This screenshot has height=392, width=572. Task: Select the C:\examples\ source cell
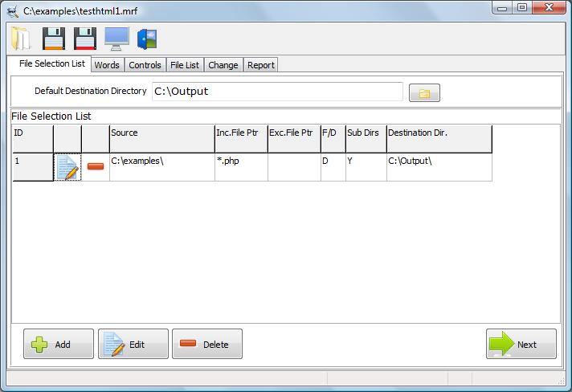point(161,167)
